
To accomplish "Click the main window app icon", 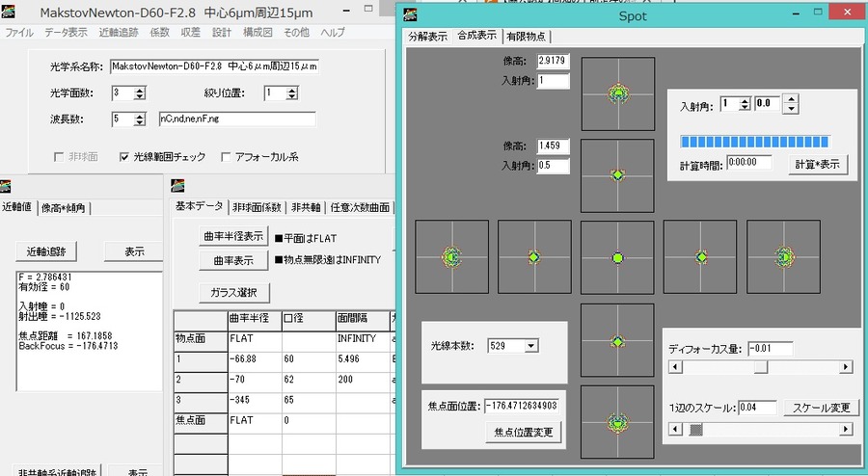I will point(9,13).
